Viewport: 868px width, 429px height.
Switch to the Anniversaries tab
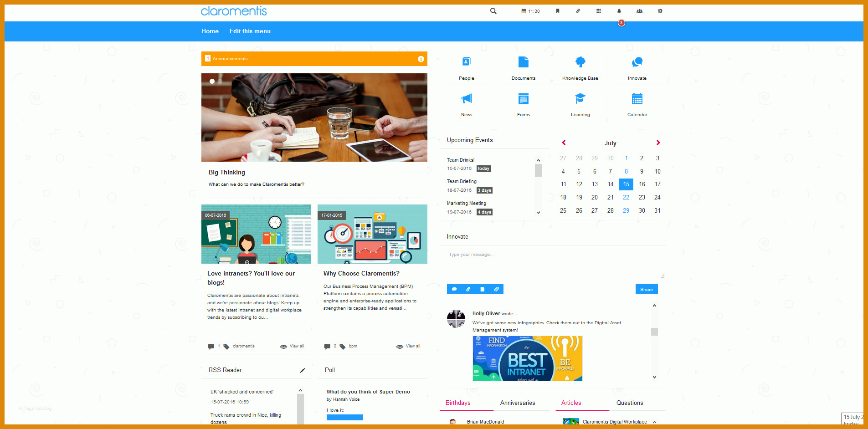[x=518, y=403]
